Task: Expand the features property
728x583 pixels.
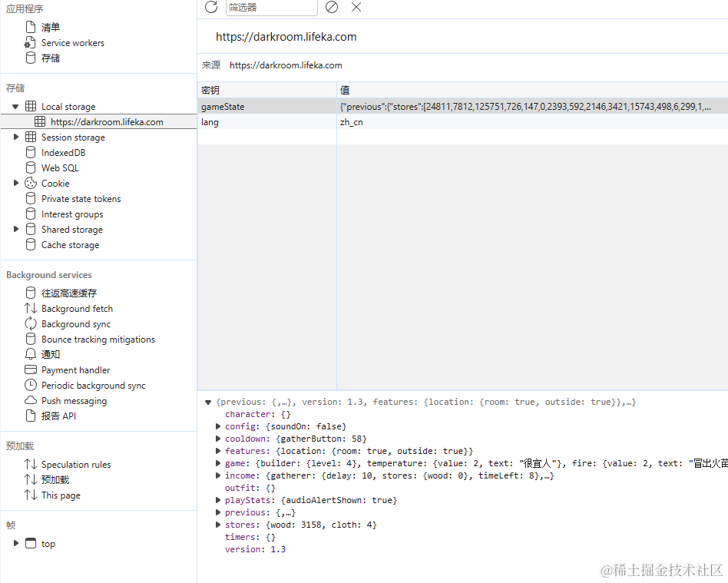Action: (218, 451)
